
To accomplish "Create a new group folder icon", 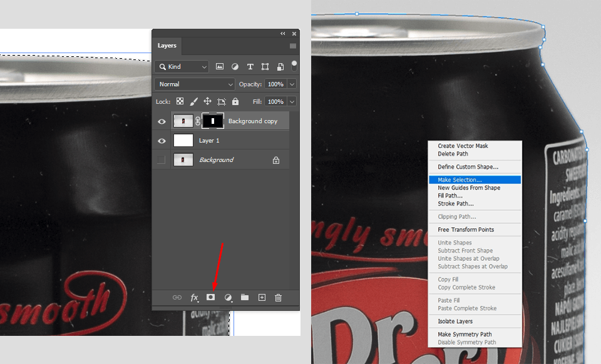I will (x=245, y=297).
